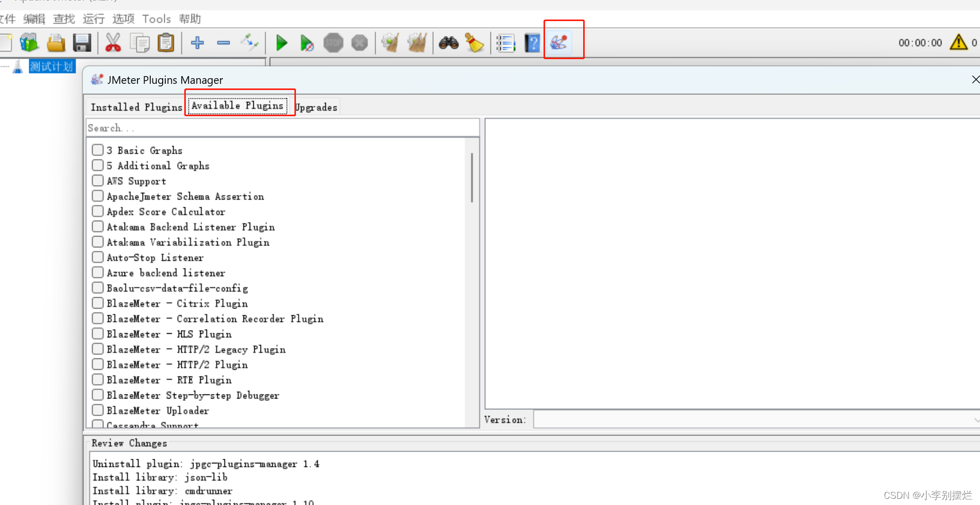Viewport: 980px width, 505px height.
Task: Check Atakama Backend Listener Plugin
Action: (98, 226)
